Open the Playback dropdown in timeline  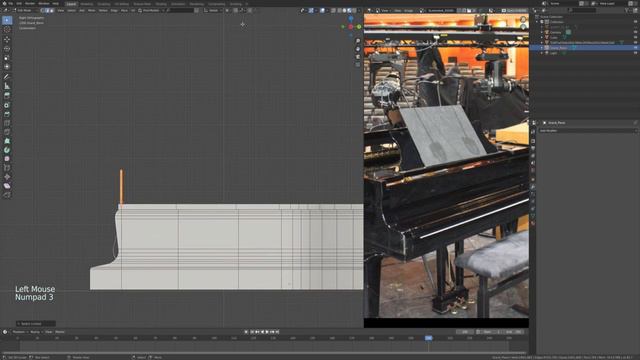coord(19,332)
